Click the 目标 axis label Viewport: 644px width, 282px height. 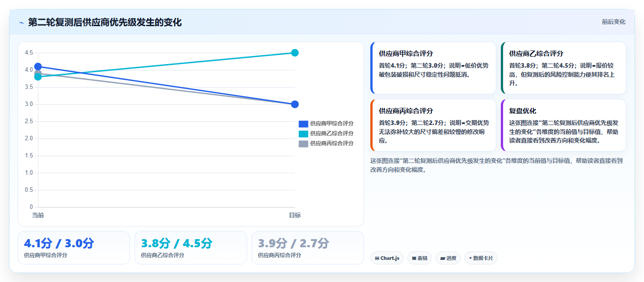click(x=295, y=215)
